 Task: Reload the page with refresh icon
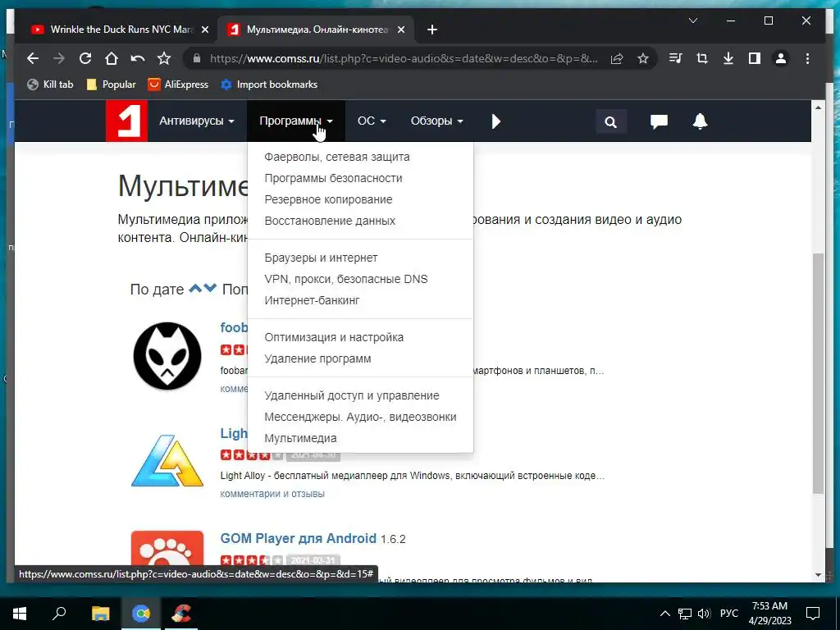tap(85, 58)
